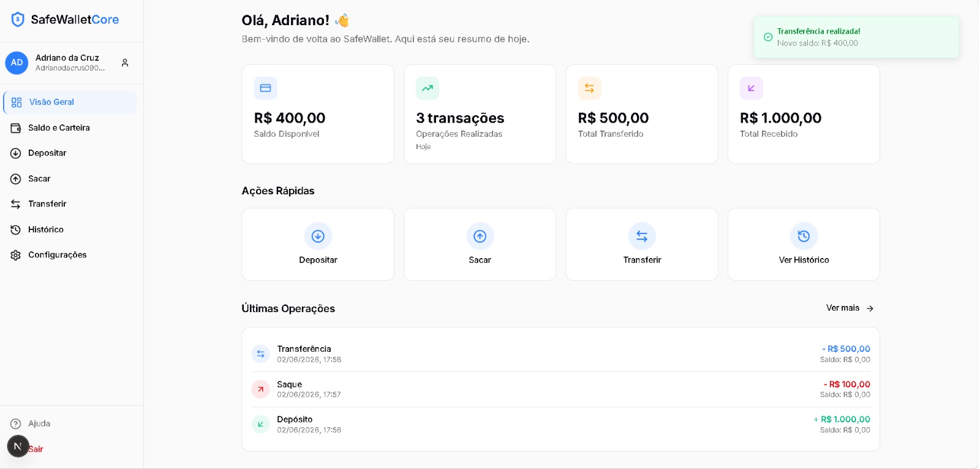Screen dimensions: 980x469
Task: Click the purple incoming-arrow icon above R$ 1.000,00
Action: click(x=752, y=88)
